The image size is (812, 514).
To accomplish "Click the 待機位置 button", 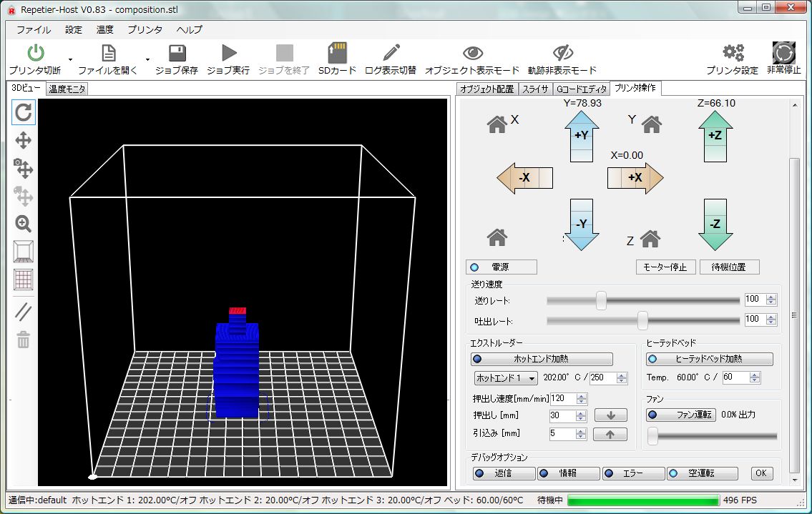I will (729, 267).
